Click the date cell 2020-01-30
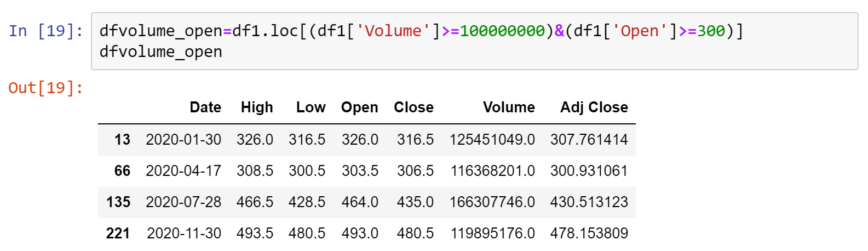The width and height of the screenshot is (868, 251). click(183, 140)
